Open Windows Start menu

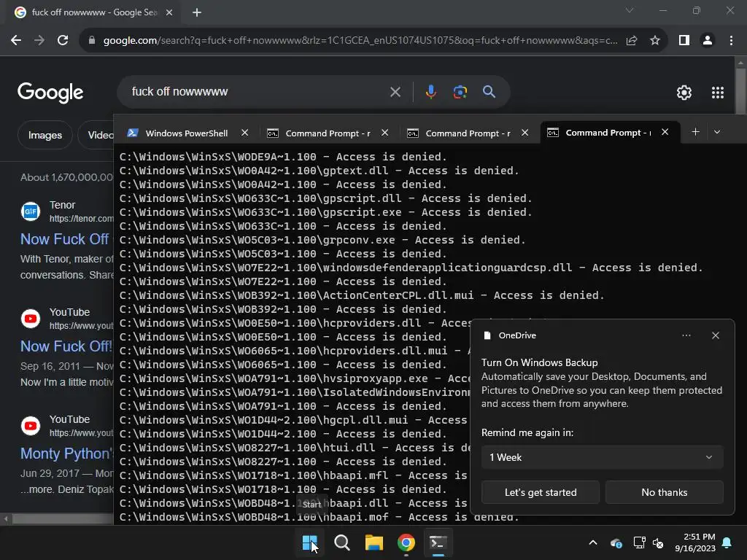tap(309, 542)
